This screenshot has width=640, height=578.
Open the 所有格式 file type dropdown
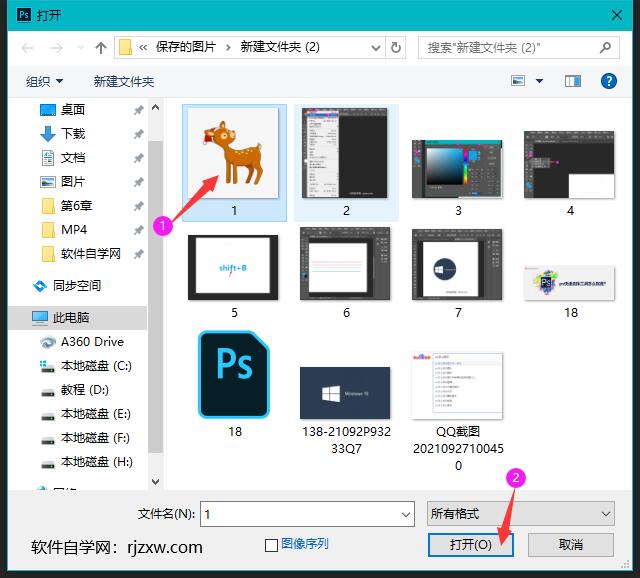point(521,514)
